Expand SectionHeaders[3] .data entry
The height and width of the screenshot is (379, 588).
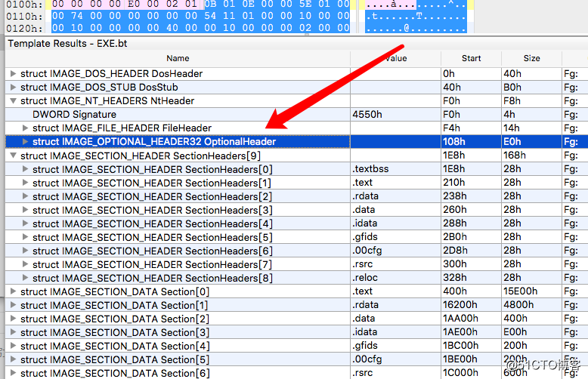pyautogui.click(x=25, y=210)
